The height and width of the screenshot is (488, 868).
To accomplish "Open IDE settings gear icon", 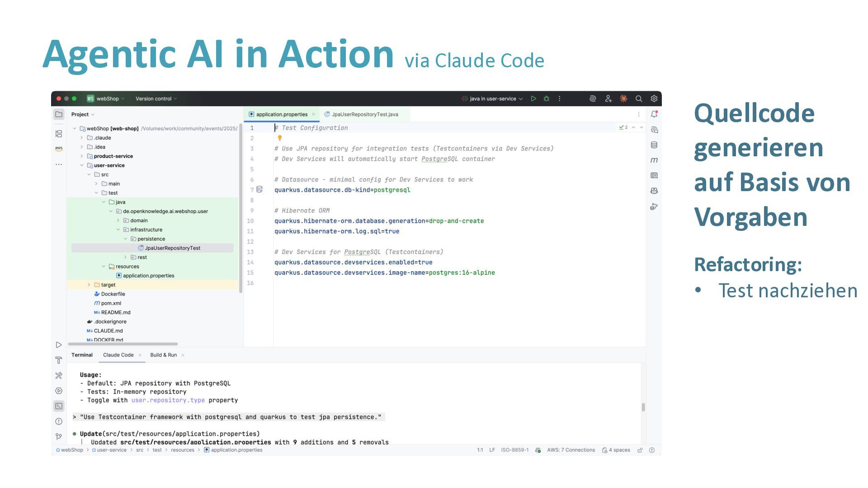I will pyautogui.click(x=654, y=99).
